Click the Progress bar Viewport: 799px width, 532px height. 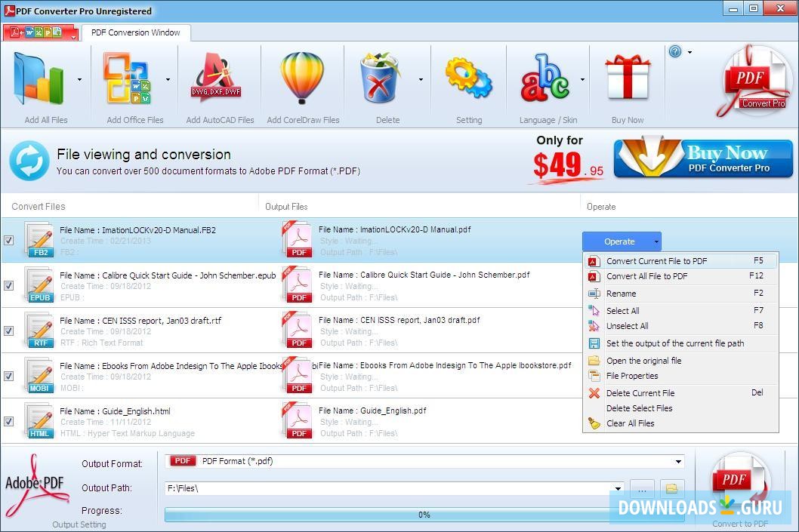423,515
